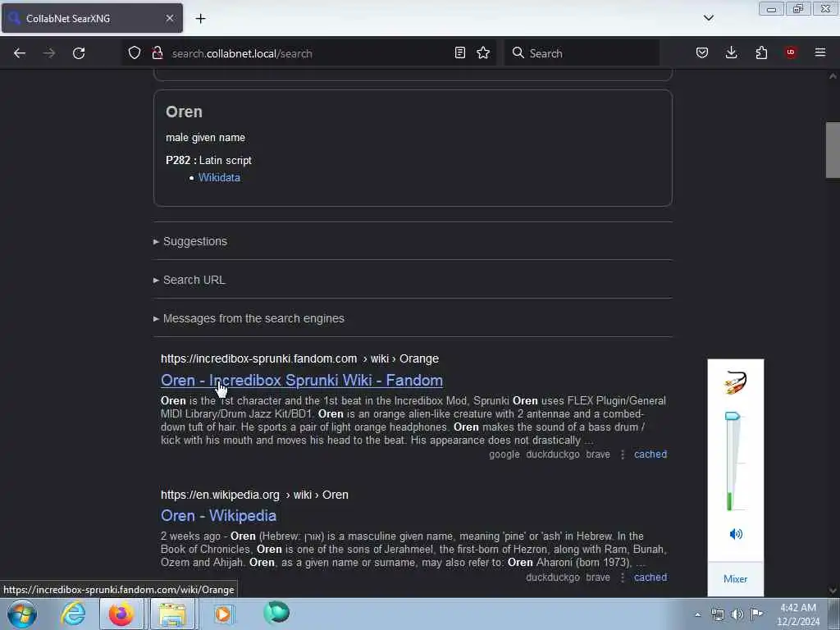Click the tray volume speaker icon

737,614
